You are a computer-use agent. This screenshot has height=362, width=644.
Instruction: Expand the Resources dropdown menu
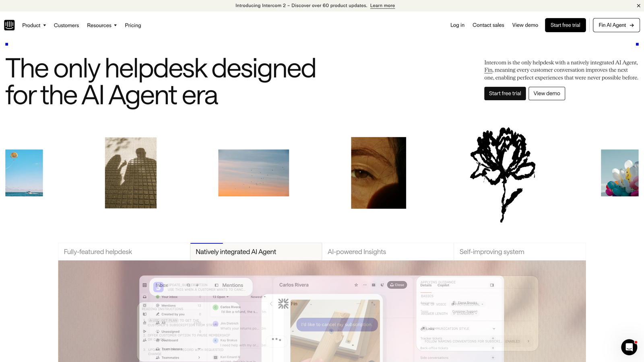pos(102,25)
